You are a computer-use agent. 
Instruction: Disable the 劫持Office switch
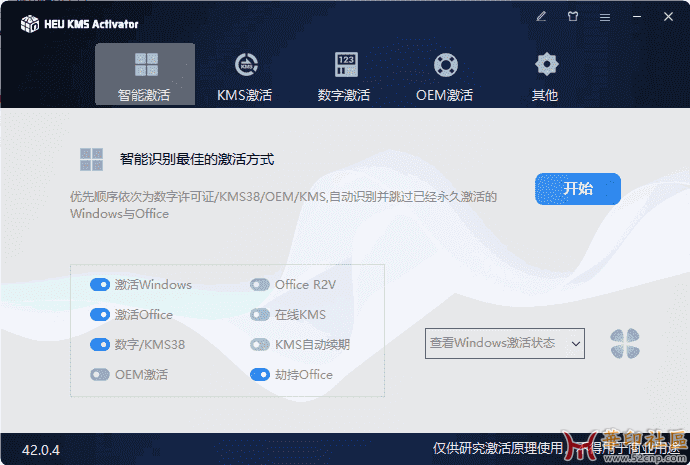point(260,374)
